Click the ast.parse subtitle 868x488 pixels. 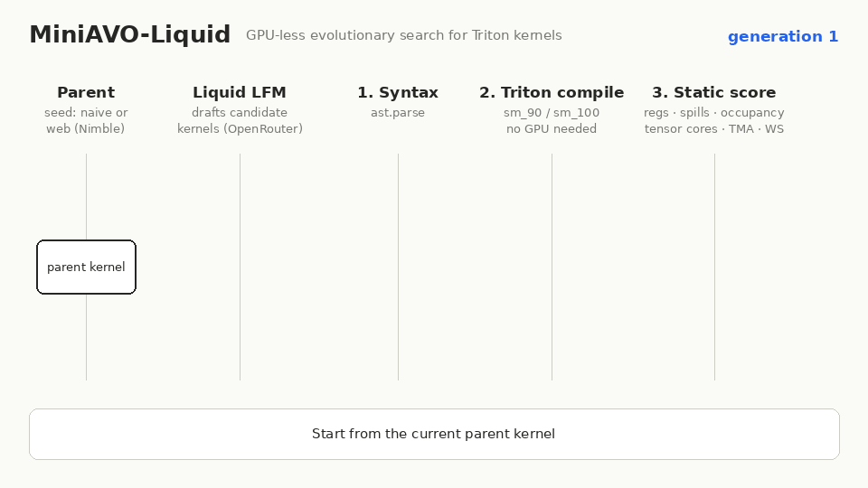(x=398, y=113)
